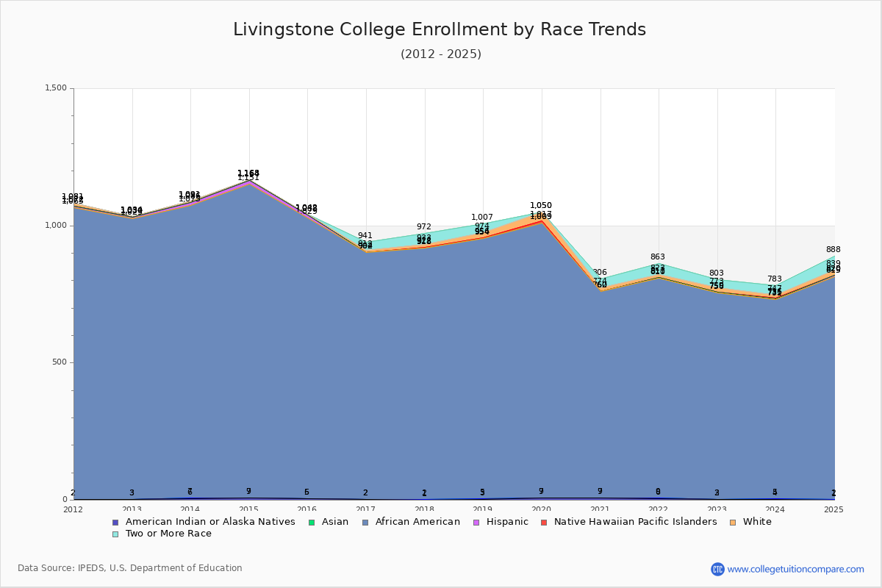Click the 2018 x-axis label

coord(425,509)
